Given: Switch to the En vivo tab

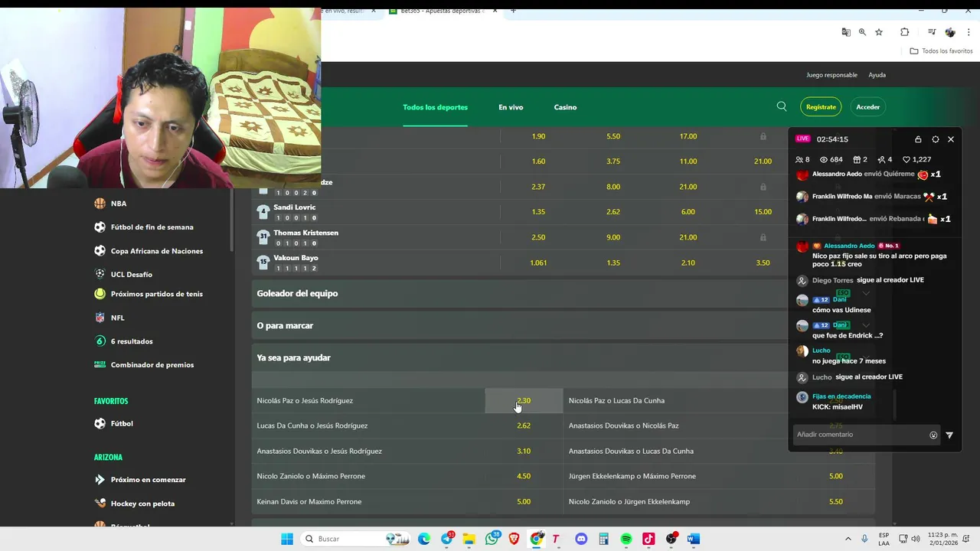Looking at the screenshot, I should 511,107.
